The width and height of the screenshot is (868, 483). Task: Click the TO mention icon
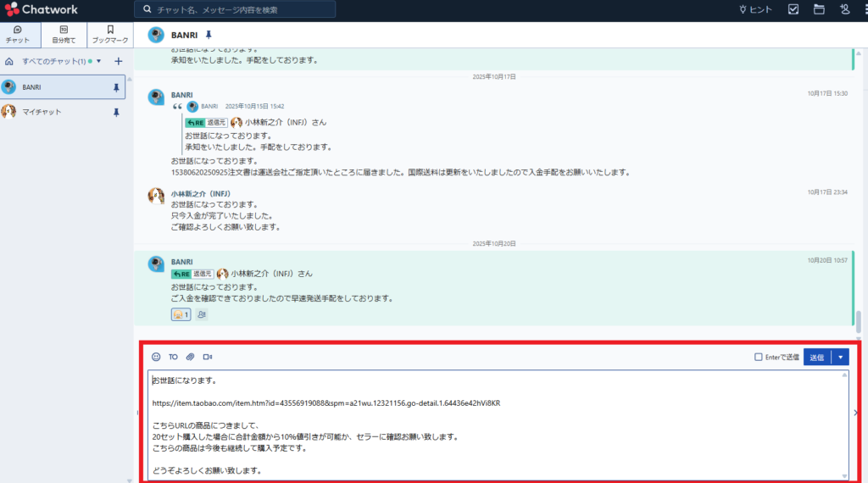point(173,357)
